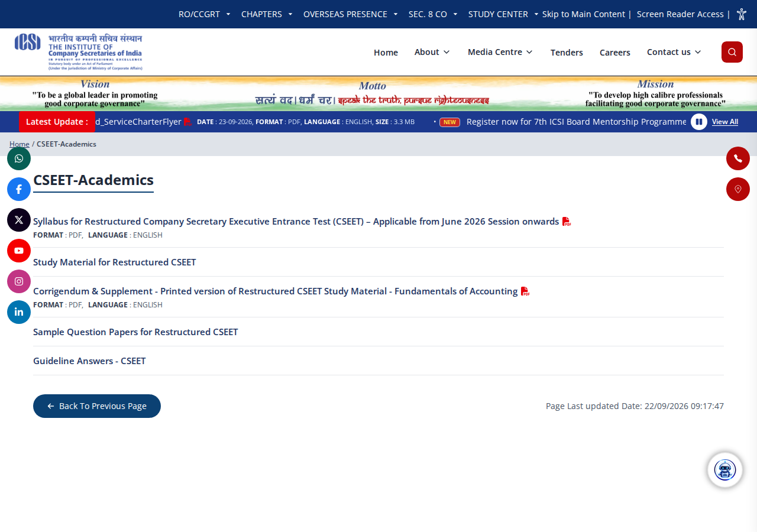Expand the STUDY CENTER dropdown
757x532 pixels.
tap(503, 14)
